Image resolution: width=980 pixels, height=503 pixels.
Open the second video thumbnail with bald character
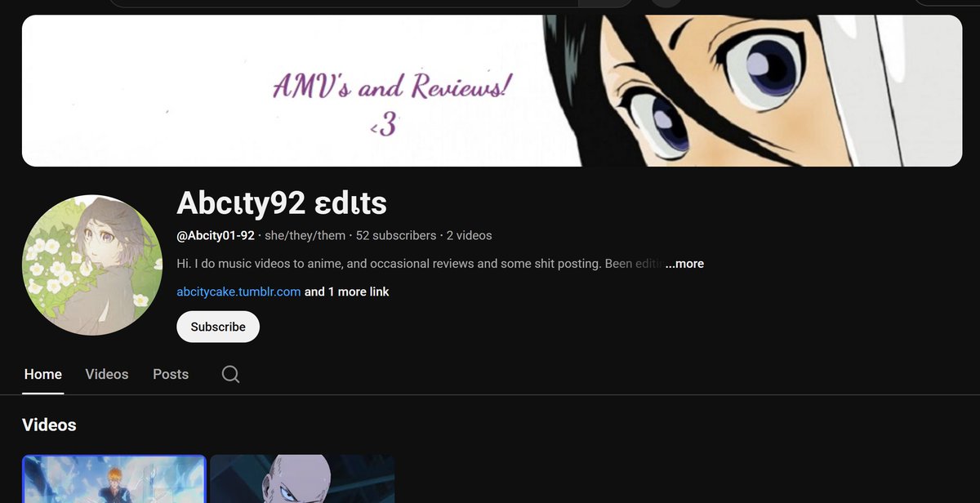pyautogui.click(x=302, y=479)
